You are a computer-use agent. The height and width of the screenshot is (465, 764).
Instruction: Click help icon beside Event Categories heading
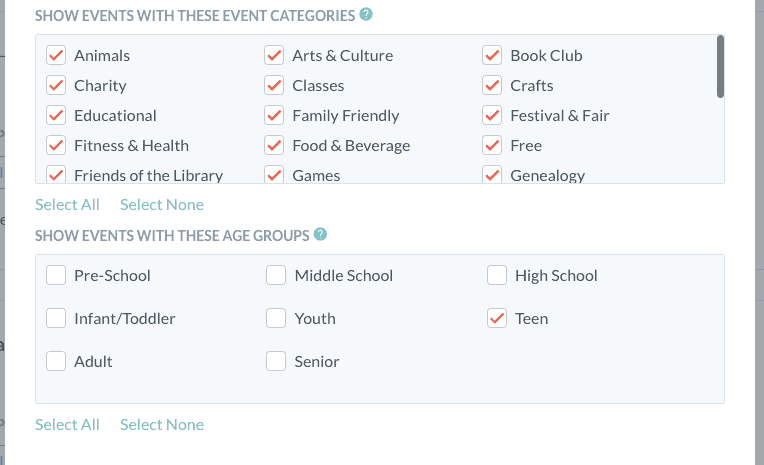[x=367, y=15]
